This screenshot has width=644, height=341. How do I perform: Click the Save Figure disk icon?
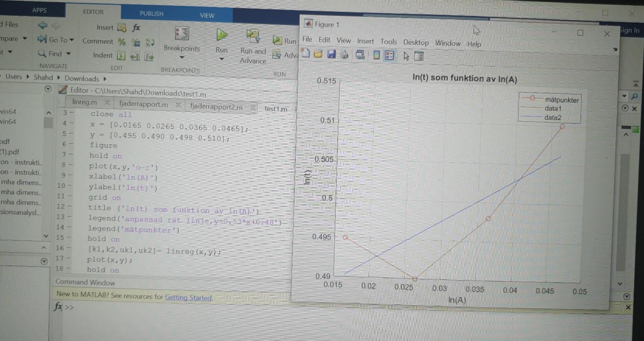[x=331, y=54]
